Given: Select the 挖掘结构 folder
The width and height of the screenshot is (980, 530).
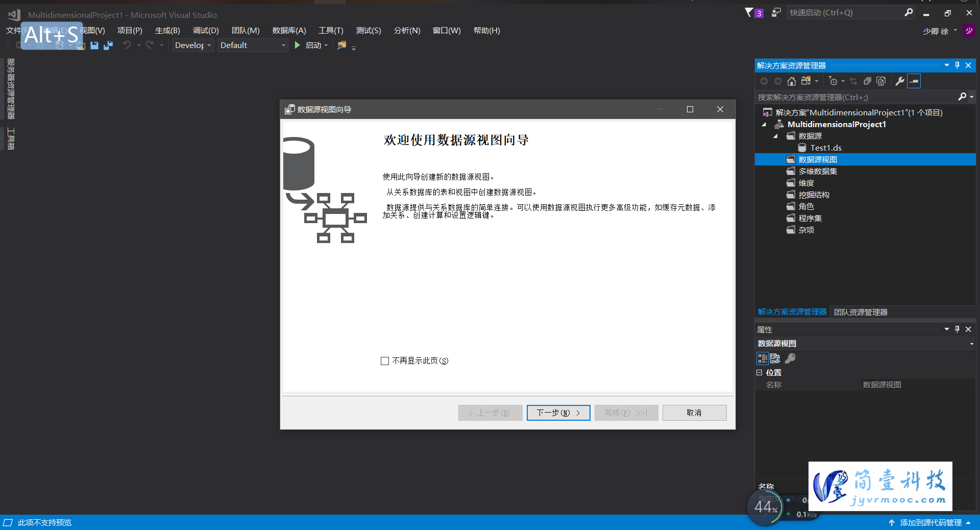Looking at the screenshot, I should (x=814, y=195).
